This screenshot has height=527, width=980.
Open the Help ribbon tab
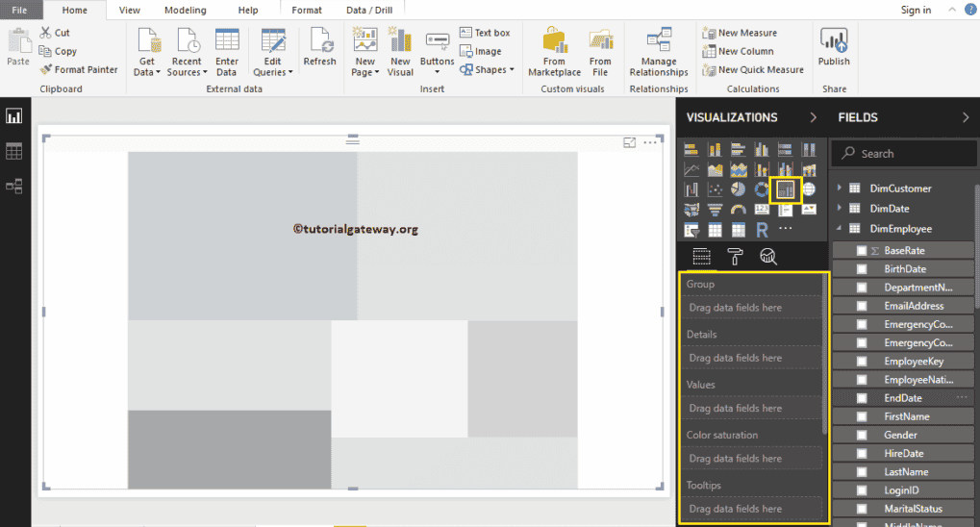[x=248, y=10]
